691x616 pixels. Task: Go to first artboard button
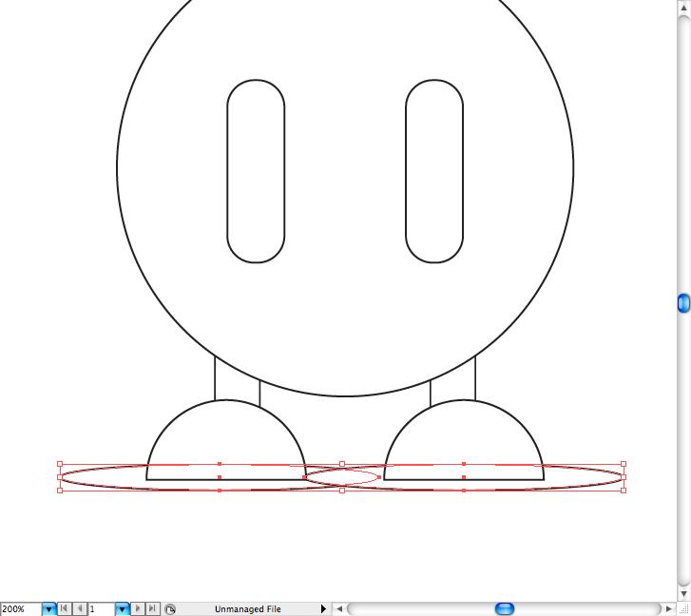click(x=64, y=608)
